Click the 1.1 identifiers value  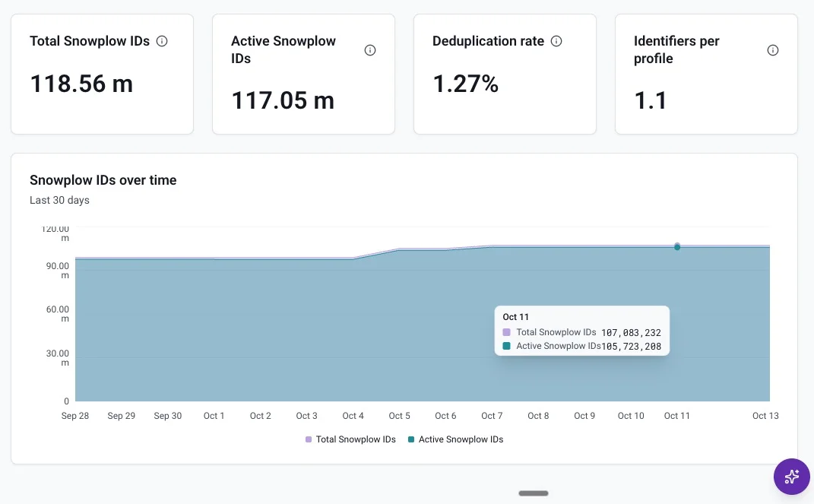pos(651,100)
